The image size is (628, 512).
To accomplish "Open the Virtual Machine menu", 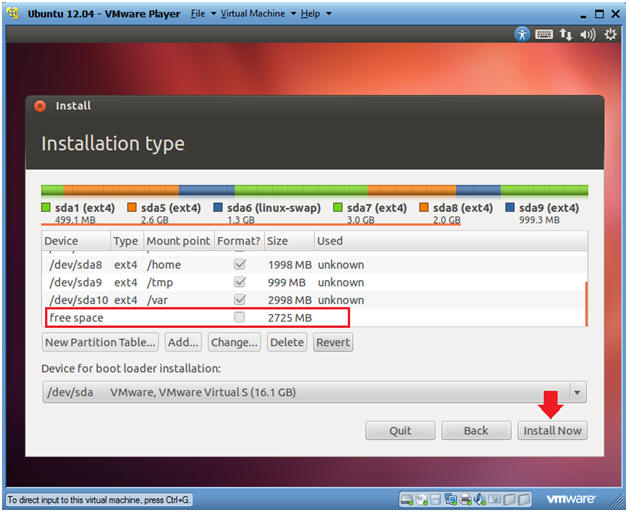I will pos(258,14).
